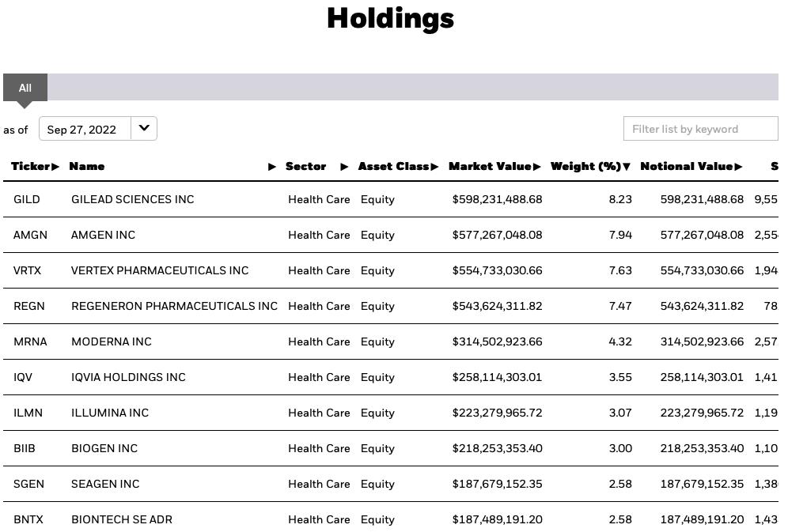Click weight value 3.07
This screenshot has height=532, width=788.
click(620, 413)
